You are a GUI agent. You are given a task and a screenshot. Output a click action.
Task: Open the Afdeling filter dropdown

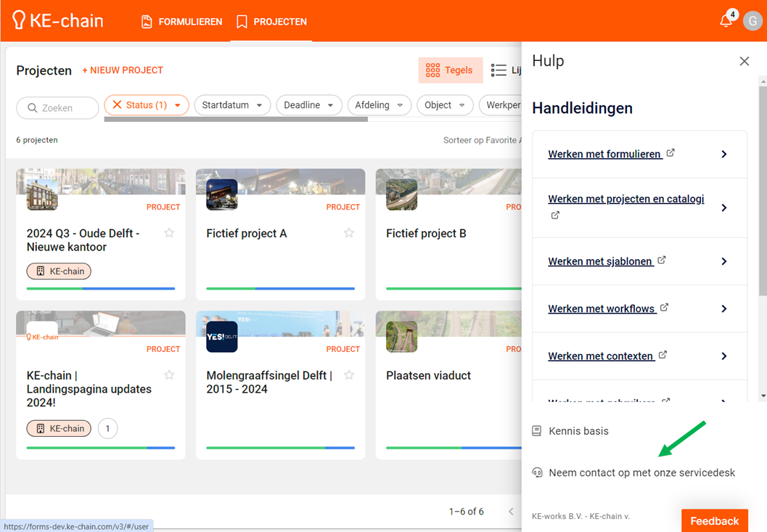point(379,105)
